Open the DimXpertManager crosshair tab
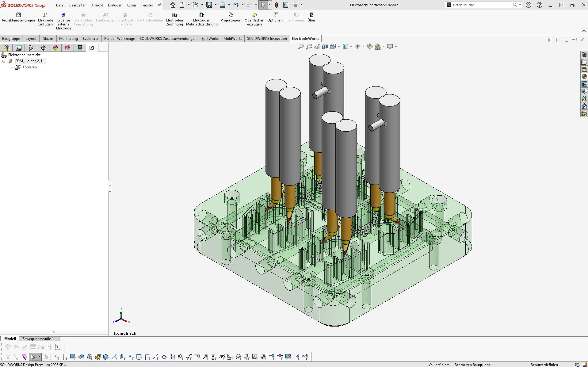The width and height of the screenshot is (588, 367). pyautogui.click(x=43, y=48)
